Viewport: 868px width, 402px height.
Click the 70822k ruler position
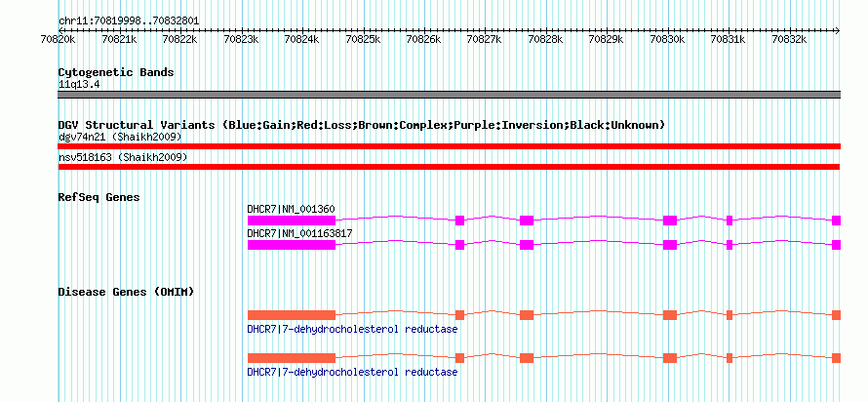pos(180,39)
